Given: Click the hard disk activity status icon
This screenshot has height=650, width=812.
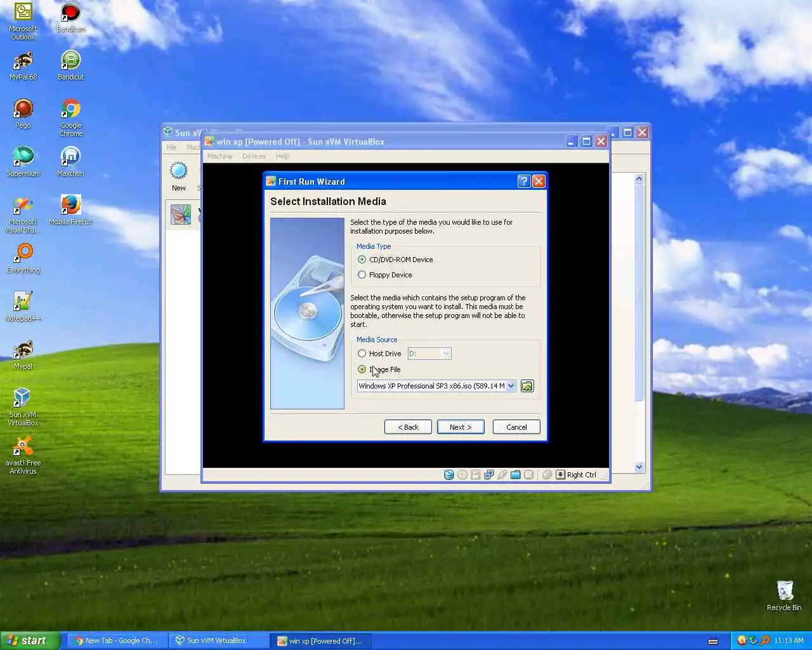Looking at the screenshot, I should pos(449,475).
